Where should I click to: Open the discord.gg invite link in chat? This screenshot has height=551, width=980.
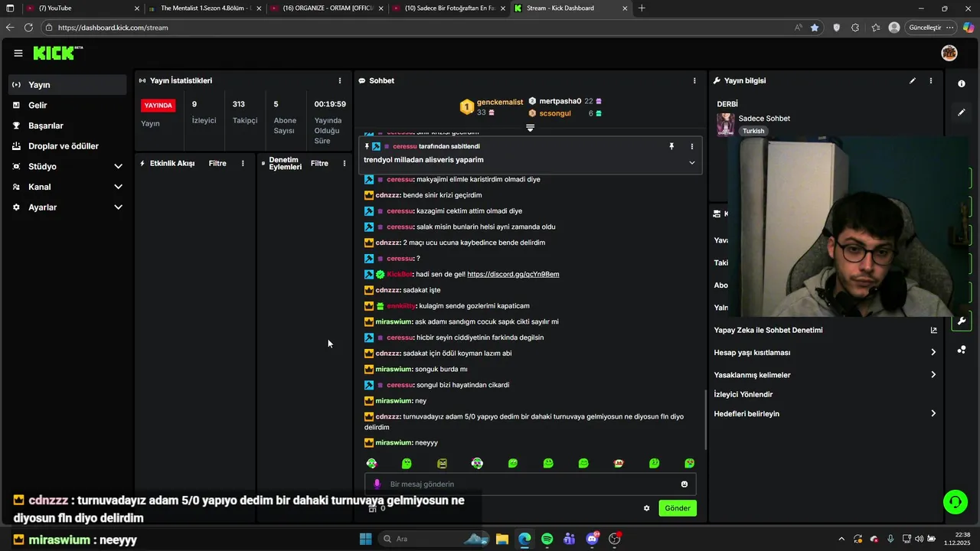(513, 274)
